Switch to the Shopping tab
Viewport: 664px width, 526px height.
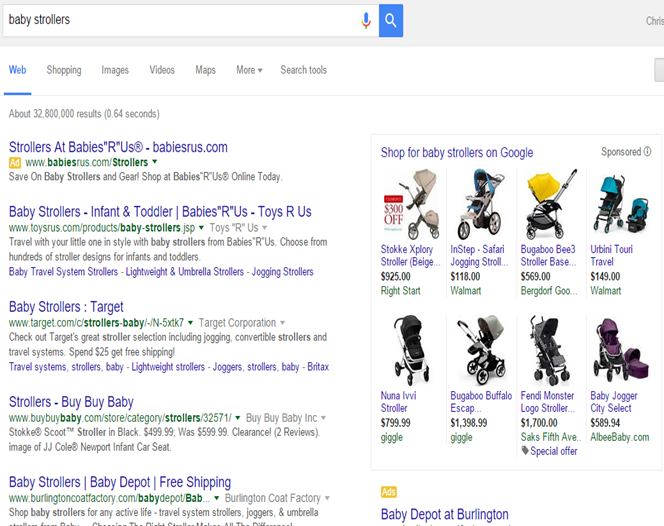coord(64,70)
